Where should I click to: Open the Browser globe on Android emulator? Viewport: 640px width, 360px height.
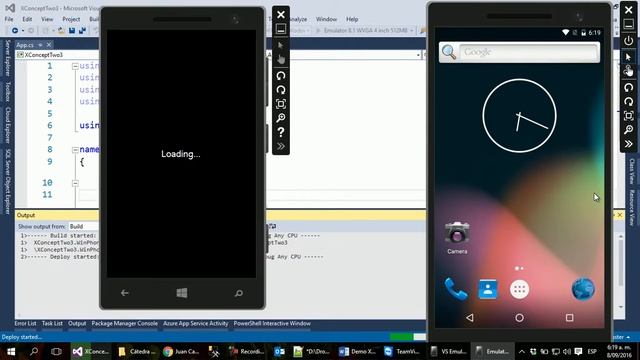(583, 289)
